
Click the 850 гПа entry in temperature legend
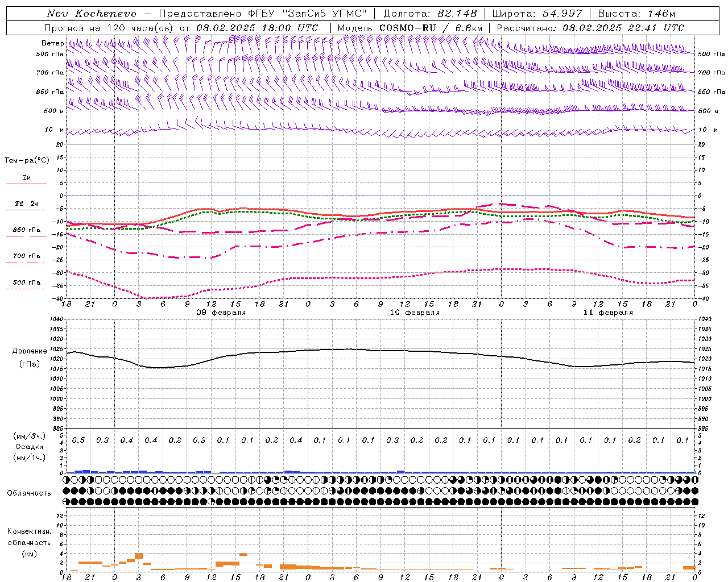[x=27, y=230]
